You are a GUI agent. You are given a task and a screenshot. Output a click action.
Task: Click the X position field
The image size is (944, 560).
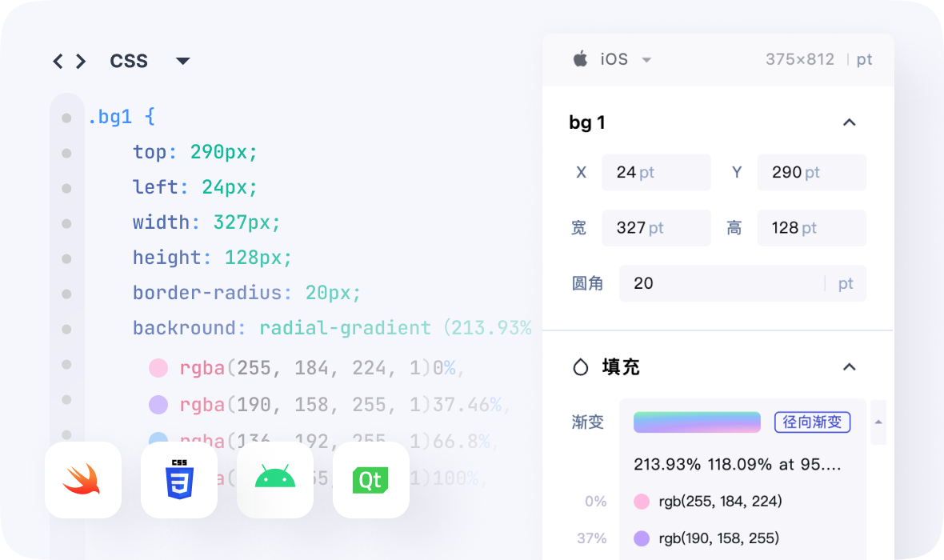(656, 173)
